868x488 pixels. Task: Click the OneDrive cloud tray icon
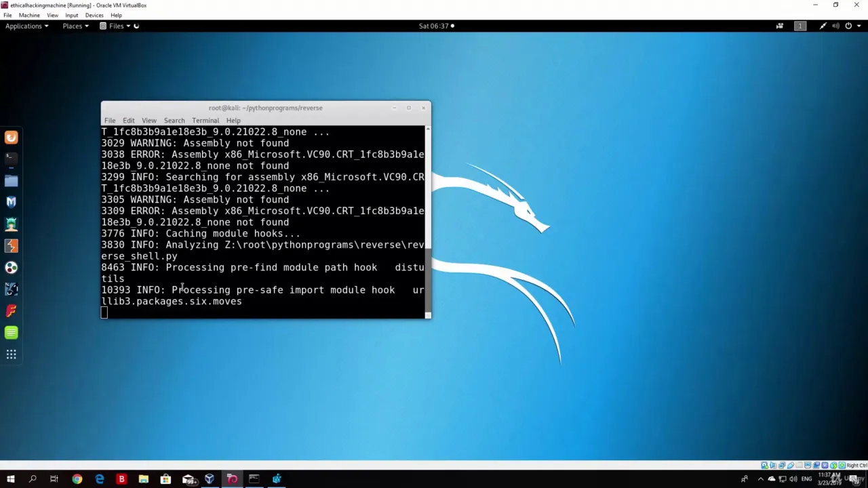point(771,479)
